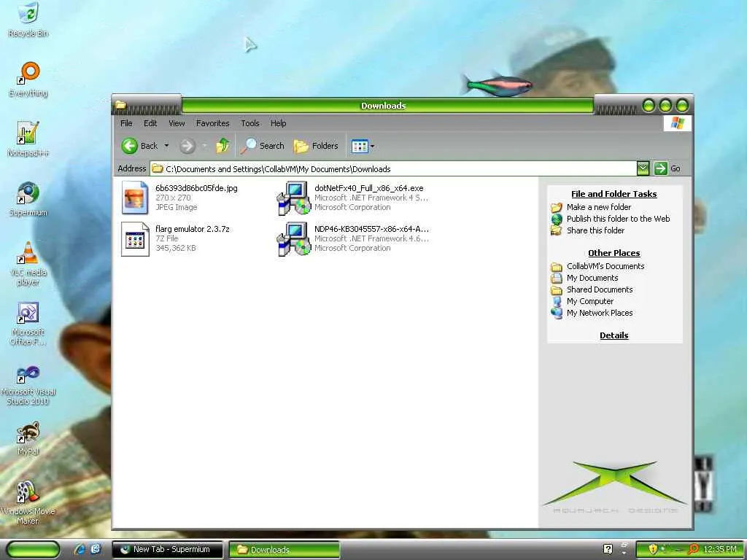The width and height of the screenshot is (747, 560).
Task: Toggle the Folders pane
Action: 315,146
